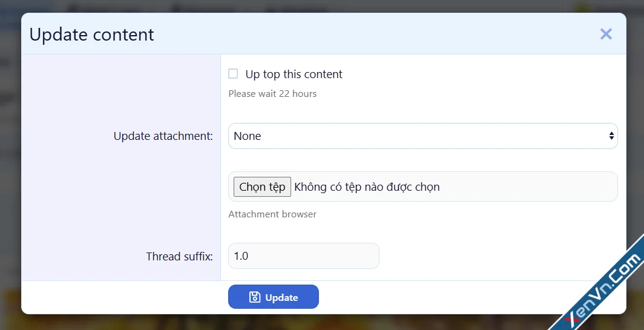The image size is (644, 330).
Task: Select the 'None' attachment option field
Action: click(x=248, y=136)
